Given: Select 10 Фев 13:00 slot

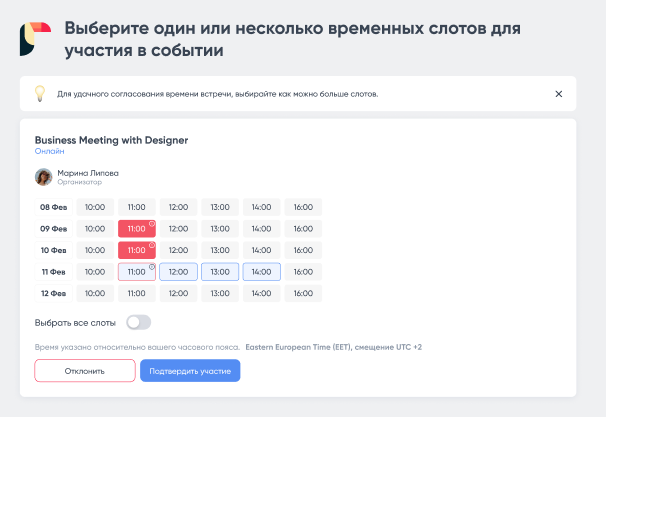Looking at the screenshot, I should (x=220, y=250).
